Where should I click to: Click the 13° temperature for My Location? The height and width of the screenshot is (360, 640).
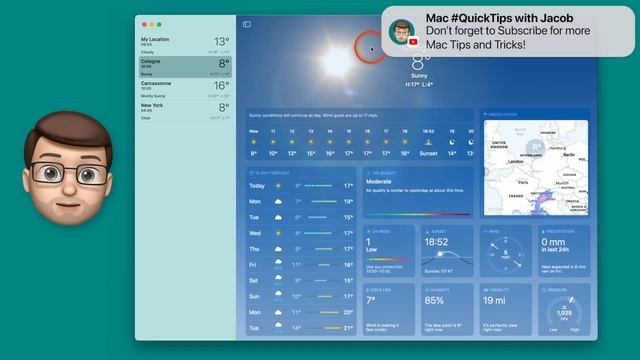222,42
